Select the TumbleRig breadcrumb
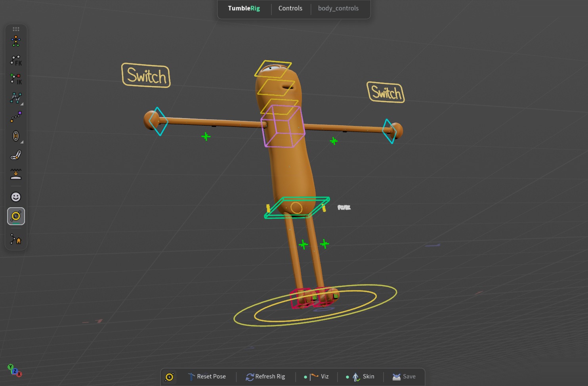The height and width of the screenshot is (386, 588). click(x=244, y=8)
